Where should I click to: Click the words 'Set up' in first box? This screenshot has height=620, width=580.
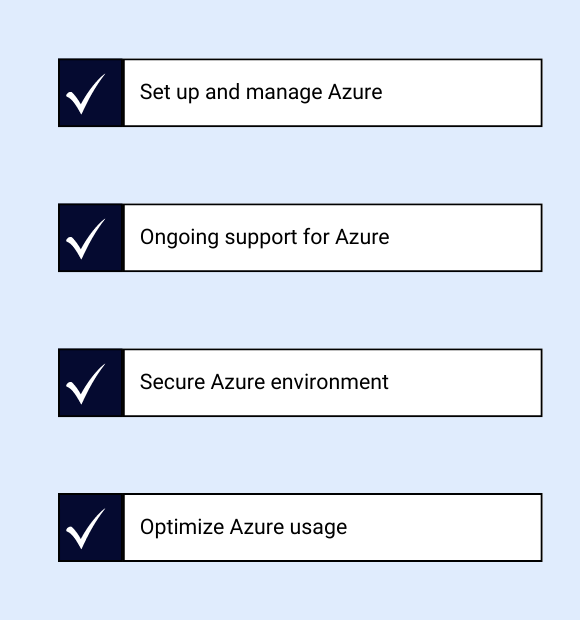pos(169,93)
